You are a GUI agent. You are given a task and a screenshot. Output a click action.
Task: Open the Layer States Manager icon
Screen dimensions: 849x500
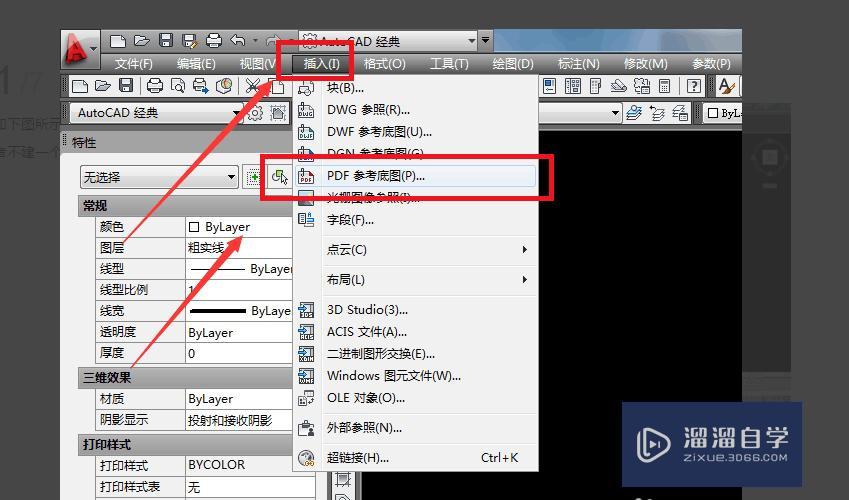pos(680,113)
